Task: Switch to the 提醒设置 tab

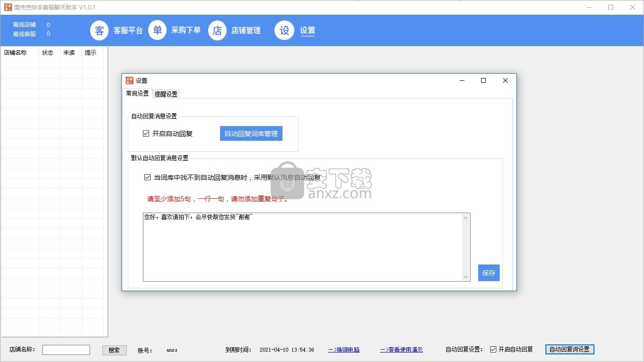Action: coord(166,94)
